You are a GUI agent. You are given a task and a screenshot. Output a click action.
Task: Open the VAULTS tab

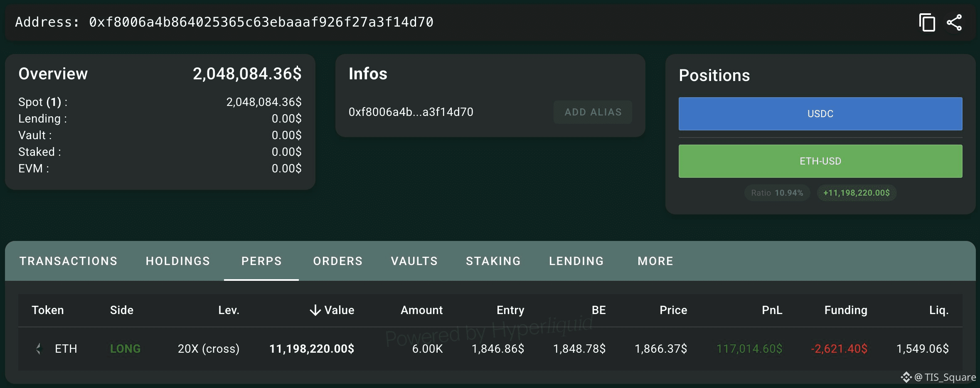tap(414, 261)
